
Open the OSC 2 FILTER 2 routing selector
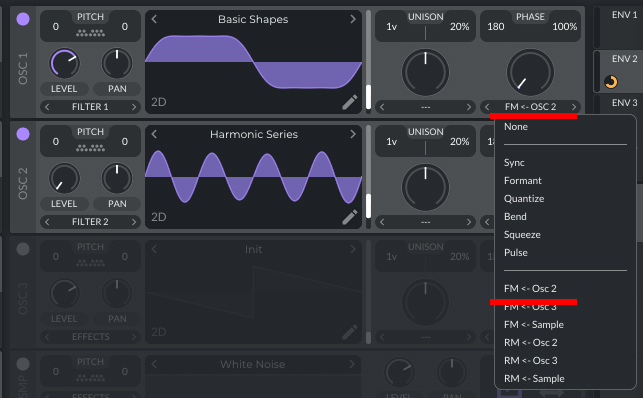pos(90,222)
